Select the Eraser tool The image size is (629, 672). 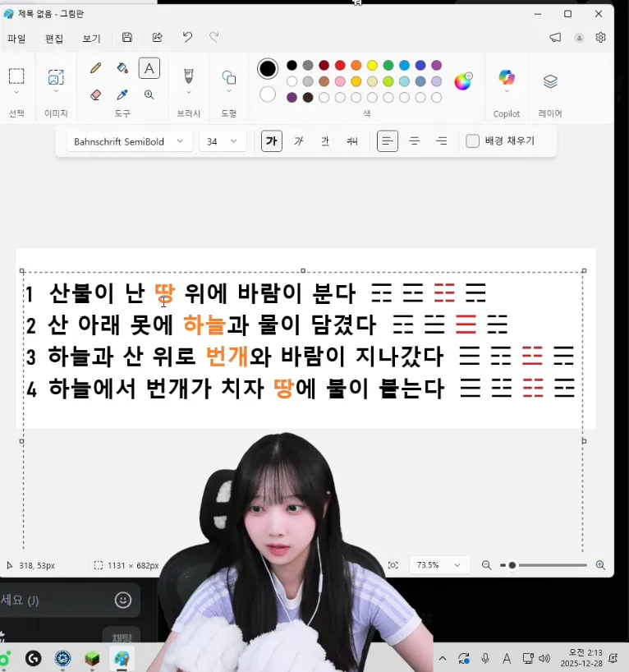tap(96, 94)
